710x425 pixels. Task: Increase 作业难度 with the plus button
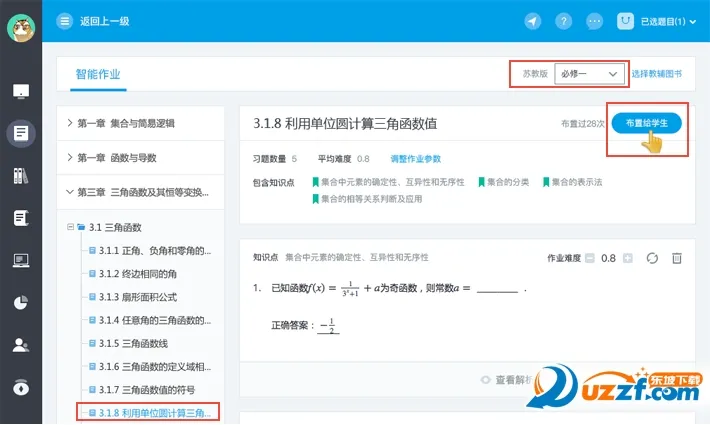[x=628, y=258]
